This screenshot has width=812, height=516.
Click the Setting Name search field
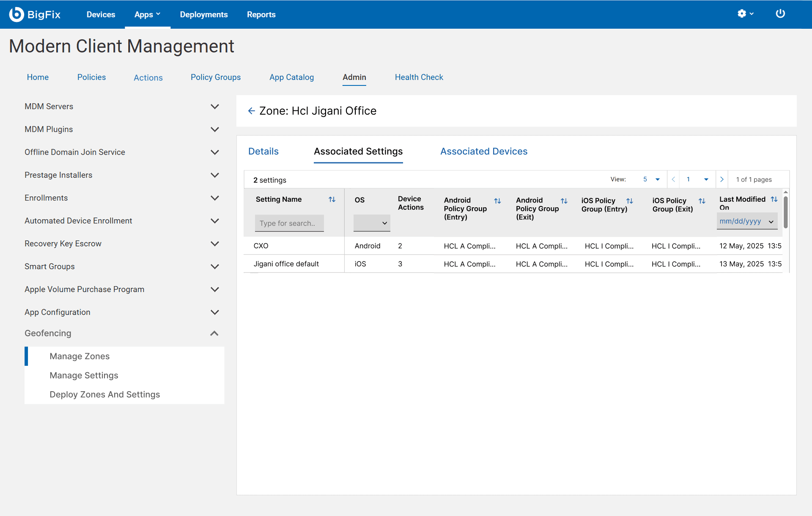(289, 223)
